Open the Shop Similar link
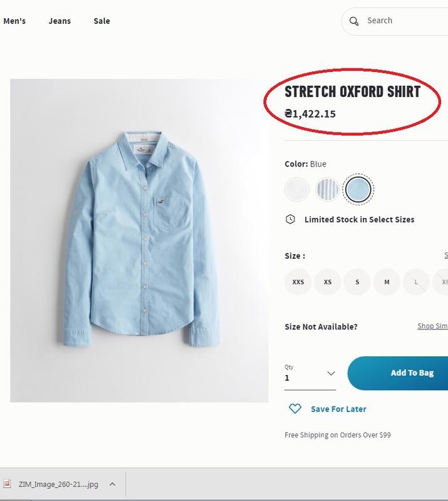Screen dimensions: 448x501 pyautogui.click(x=432, y=326)
